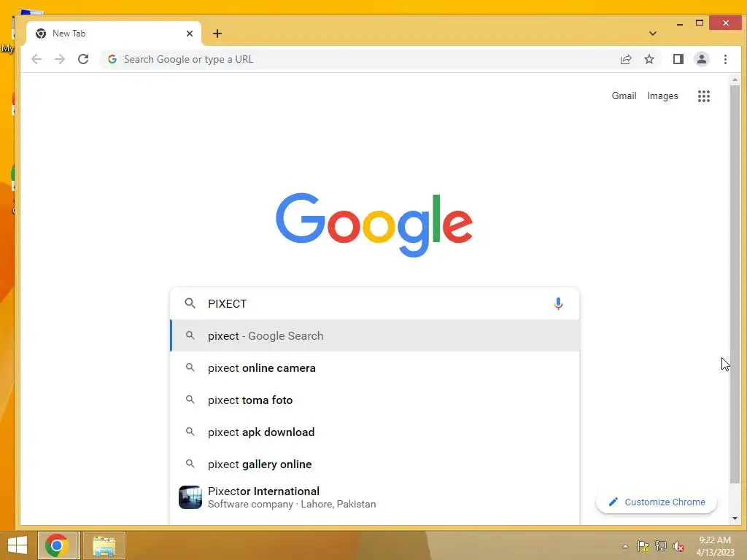747x560 pixels.
Task: Click the Pixector International thumbnail image
Action: pyautogui.click(x=190, y=497)
